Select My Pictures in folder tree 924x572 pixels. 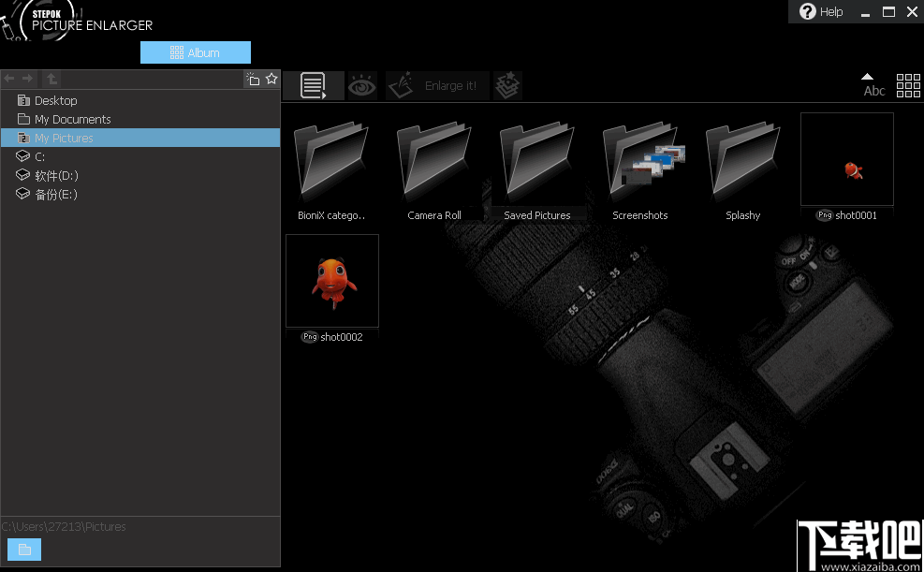[x=140, y=138]
